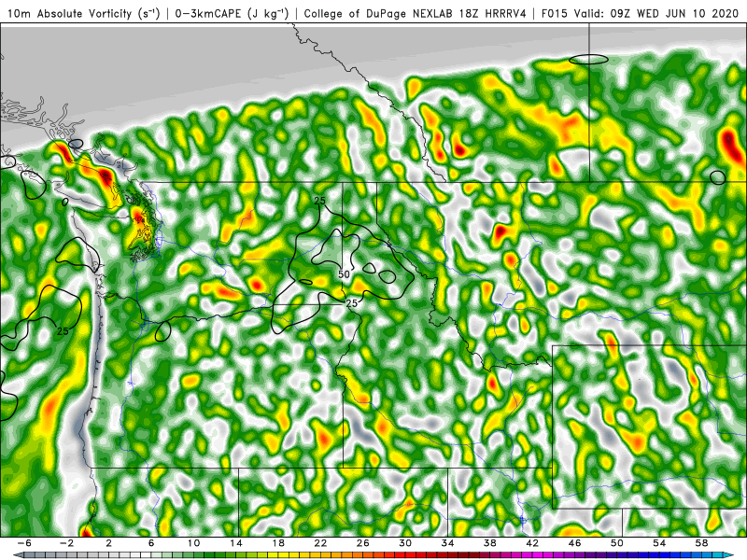
Task: Select the 2 tick on the color scale
Action: (109, 543)
